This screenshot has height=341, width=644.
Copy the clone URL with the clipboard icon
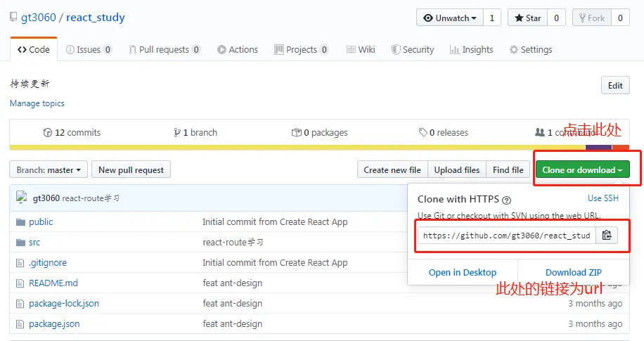(x=607, y=236)
